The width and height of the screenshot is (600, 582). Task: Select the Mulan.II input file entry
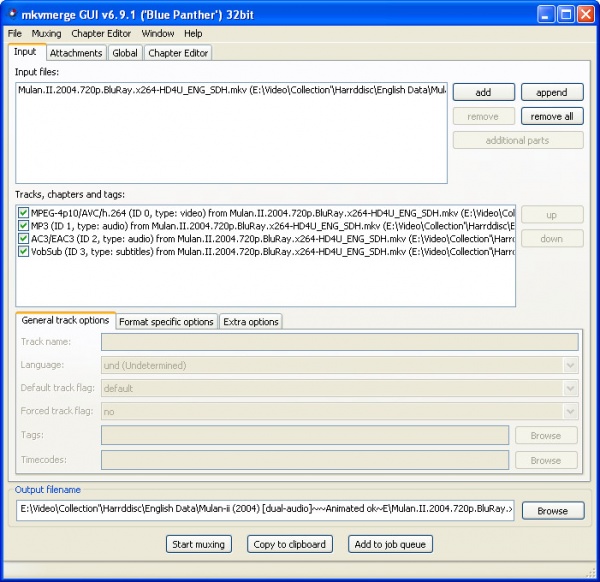(230, 91)
